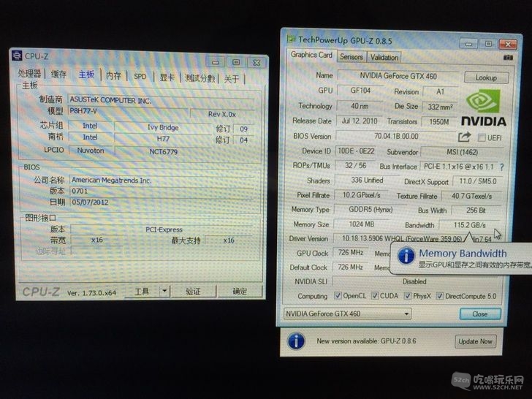Toggle the CUDA checkbox
The height and width of the screenshot is (399, 532).
click(375, 295)
